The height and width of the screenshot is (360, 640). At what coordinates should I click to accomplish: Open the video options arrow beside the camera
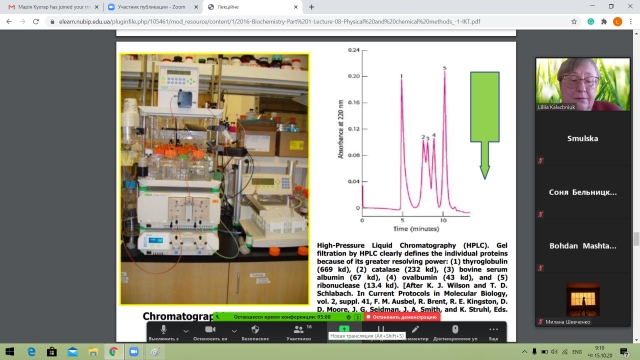click(234, 331)
